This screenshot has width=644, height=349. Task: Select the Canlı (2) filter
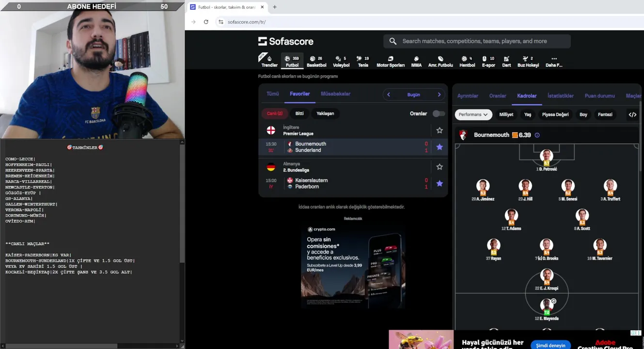tap(275, 113)
